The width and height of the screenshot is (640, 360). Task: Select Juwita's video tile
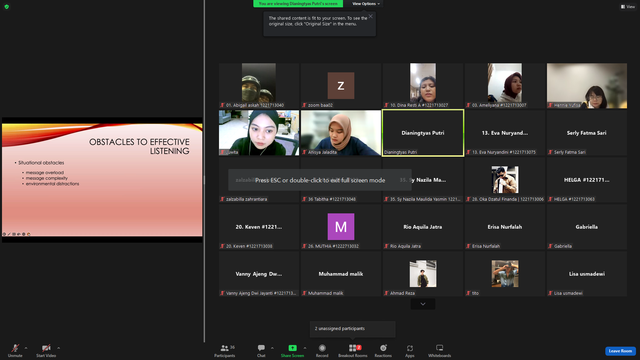259,133
